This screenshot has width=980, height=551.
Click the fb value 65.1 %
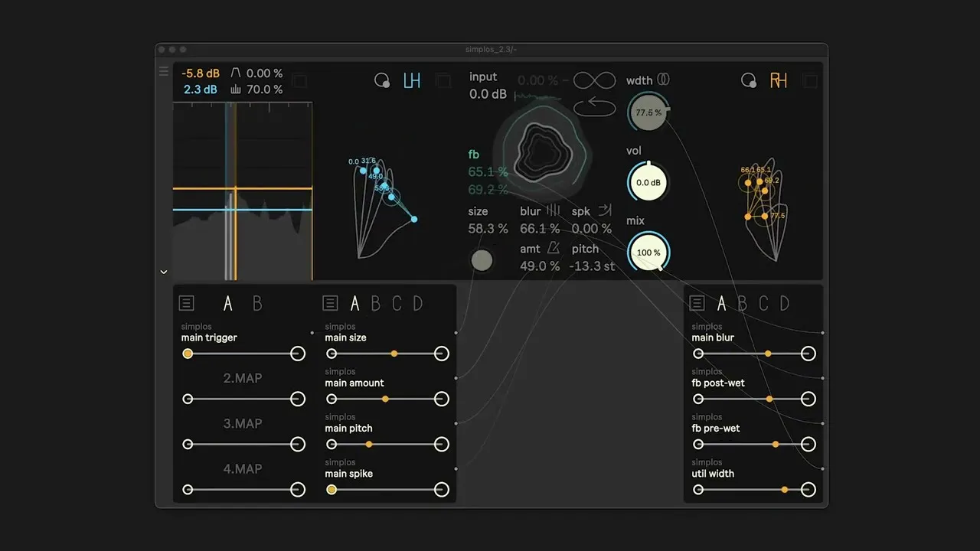pos(488,171)
